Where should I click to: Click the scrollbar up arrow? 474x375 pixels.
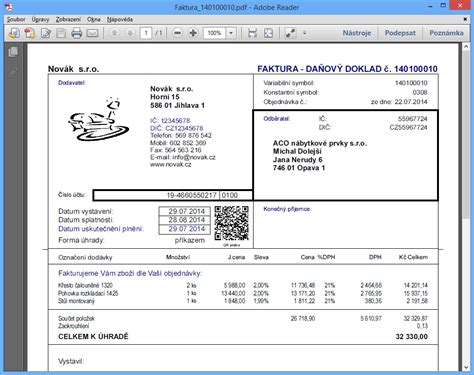pyautogui.click(x=466, y=47)
